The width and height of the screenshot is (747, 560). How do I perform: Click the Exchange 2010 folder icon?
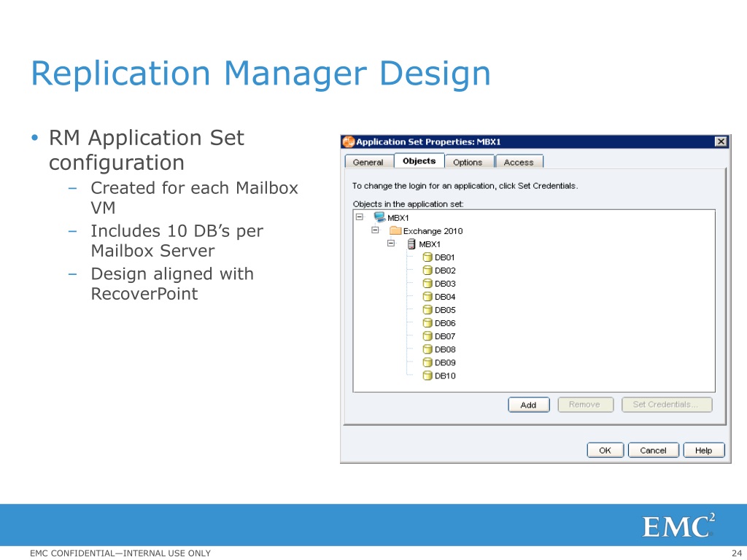[x=395, y=231]
